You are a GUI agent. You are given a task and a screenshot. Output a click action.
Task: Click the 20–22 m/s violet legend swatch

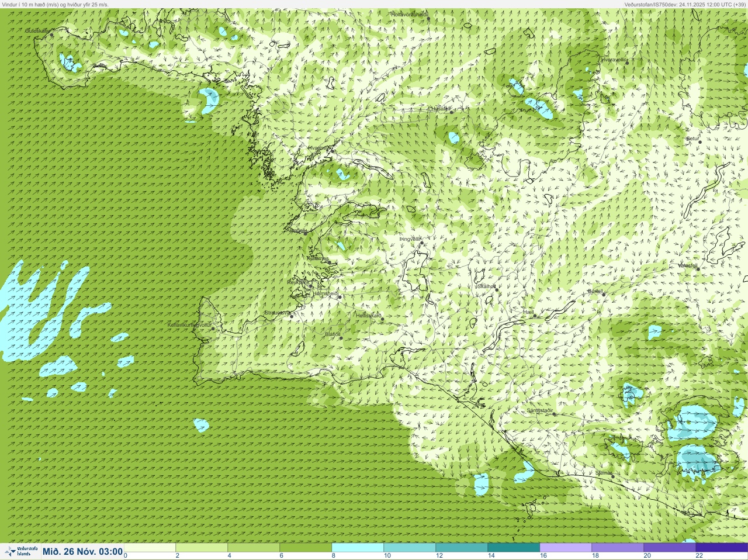tap(670, 548)
